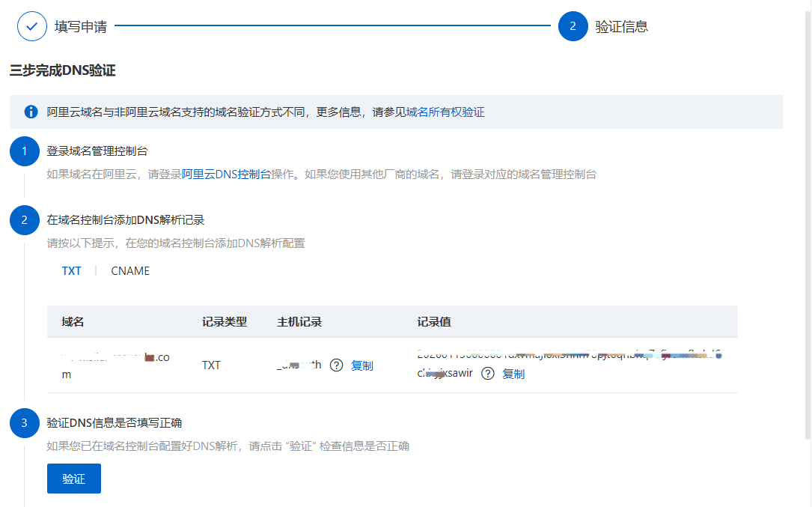The height and width of the screenshot is (507, 812).
Task: Click the 填写申请 step label
Action: [81, 27]
